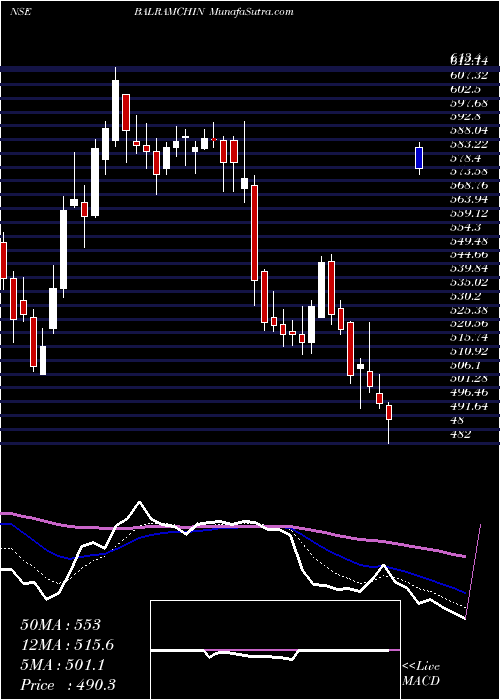Viewport: 500px width, 700px height.
Task: Click the 607.32 price axis label
Action: [x=469, y=75]
